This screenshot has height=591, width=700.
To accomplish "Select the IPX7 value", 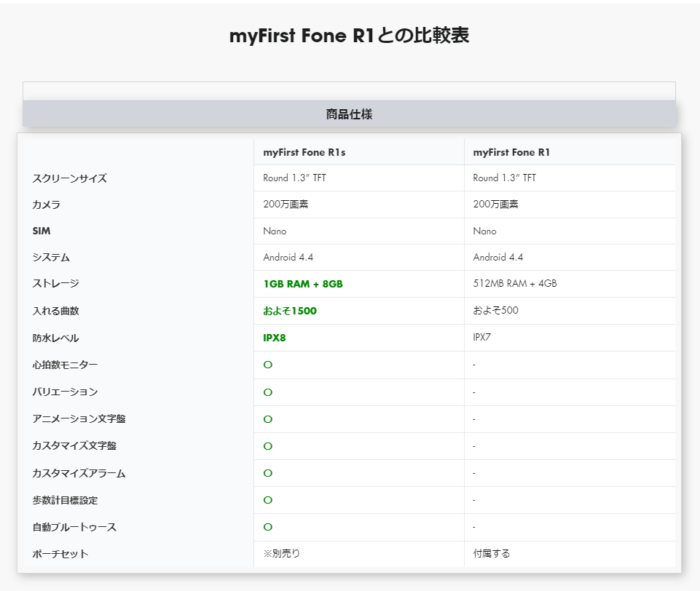I will coord(482,337).
